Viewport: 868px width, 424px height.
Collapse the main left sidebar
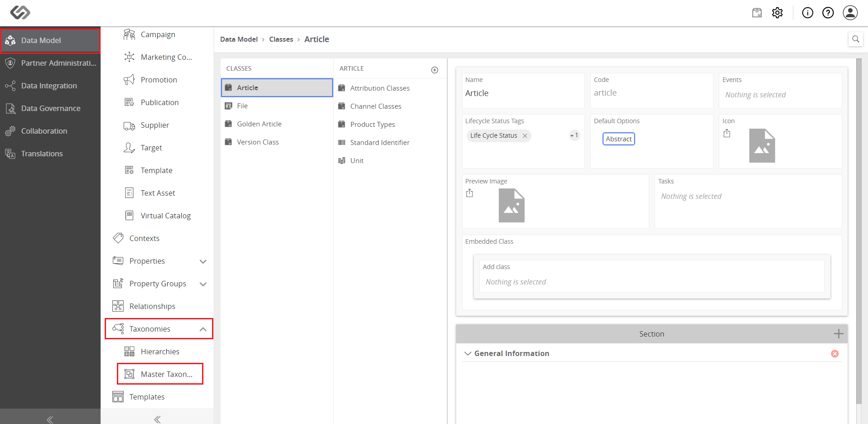coord(50,419)
